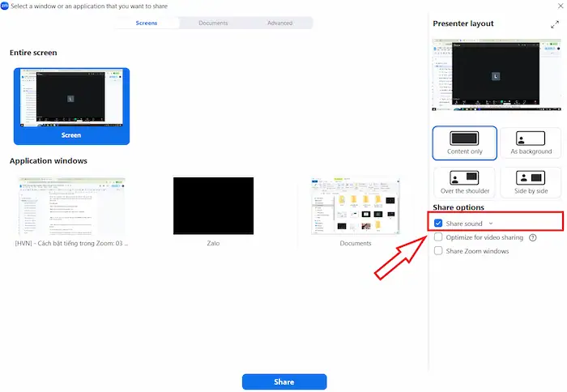Choose the Over the shoulder layout
This screenshot has height=392, width=567.
[464, 182]
